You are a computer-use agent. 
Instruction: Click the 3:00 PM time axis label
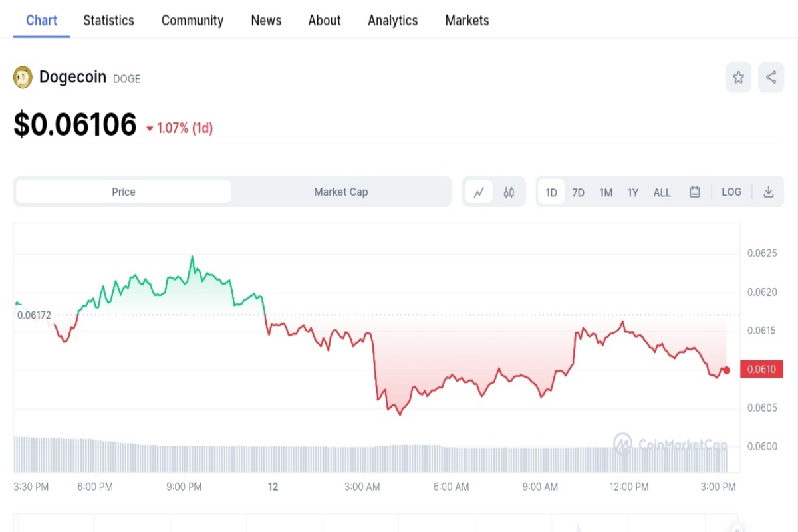[x=719, y=487]
